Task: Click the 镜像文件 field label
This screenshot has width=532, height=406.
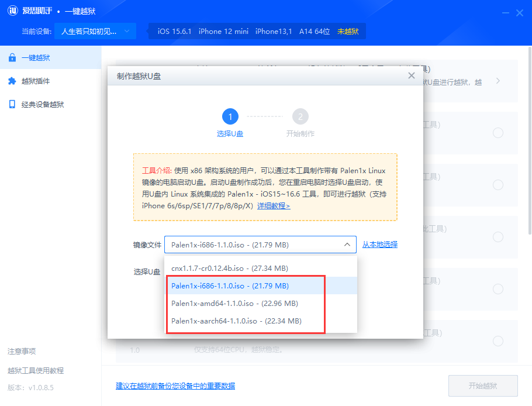Action: tap(147, 245)
